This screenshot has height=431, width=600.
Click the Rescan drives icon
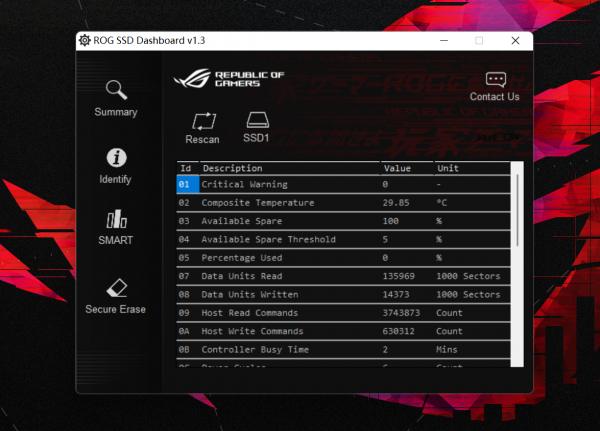[x=204, y=121]
